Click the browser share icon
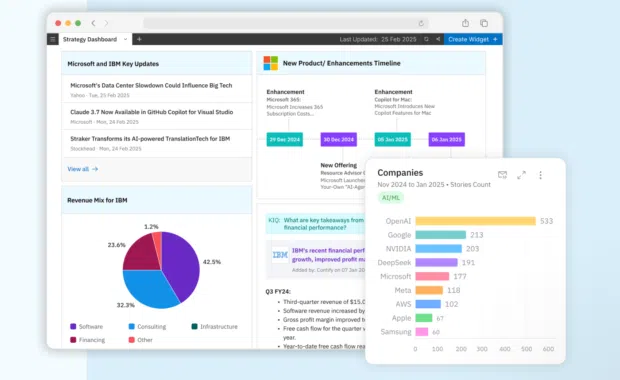Screen dimensions: 620x380 click(x=465, y=23)
